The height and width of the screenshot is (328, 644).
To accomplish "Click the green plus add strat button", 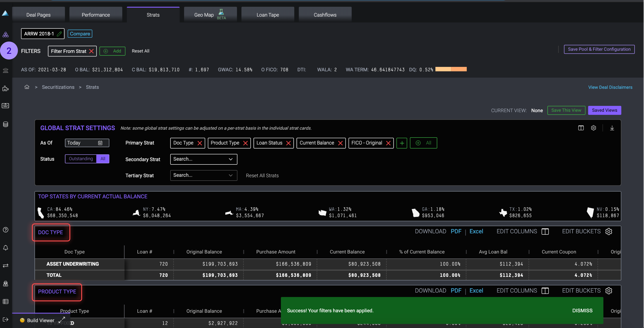I will (401, 143).
